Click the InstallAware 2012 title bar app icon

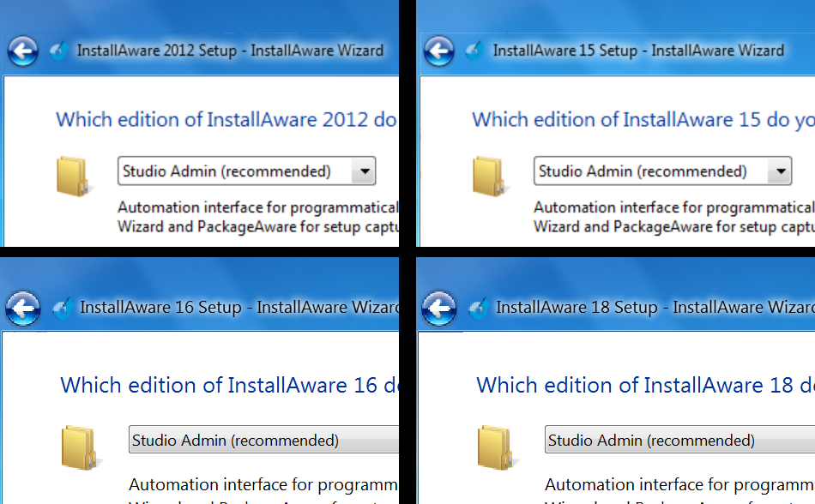(x=59, y=51)
